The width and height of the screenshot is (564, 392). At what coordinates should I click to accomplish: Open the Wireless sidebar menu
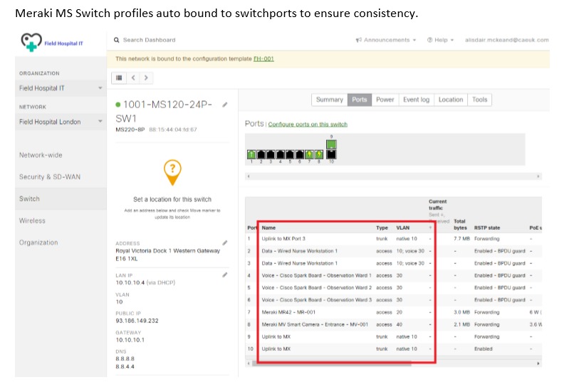tap(32, 221)
